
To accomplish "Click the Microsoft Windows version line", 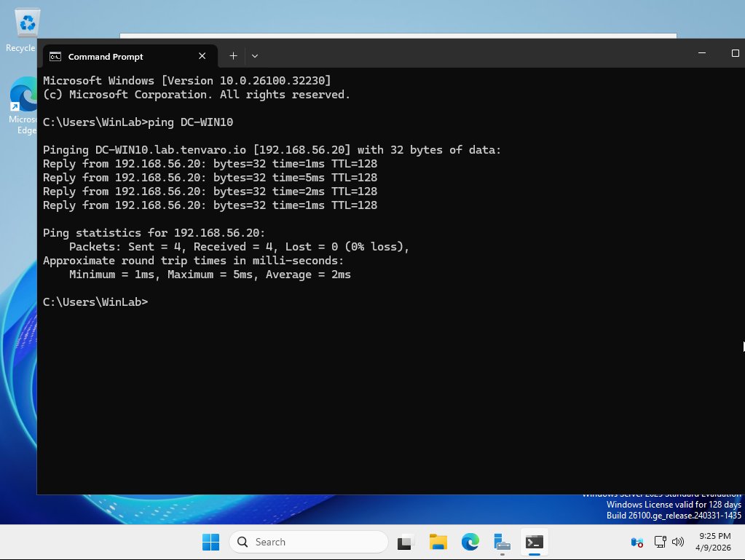I will pyautogui.click(x=186, y=80).
